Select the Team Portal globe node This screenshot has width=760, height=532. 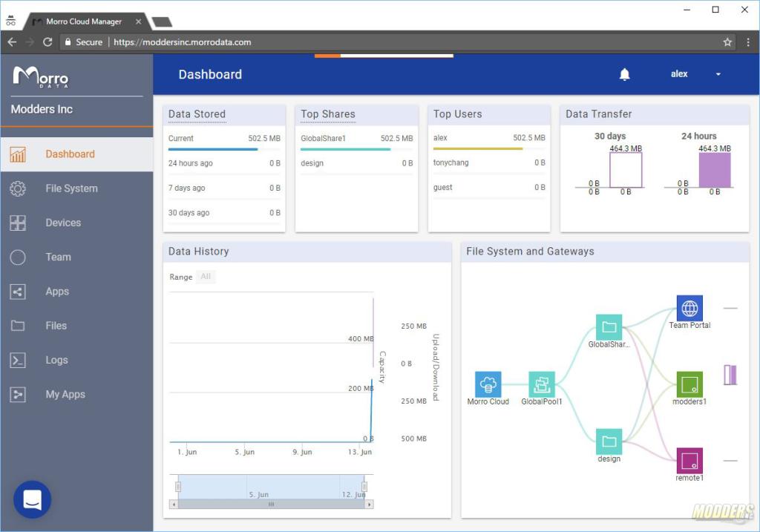(689, 306)
